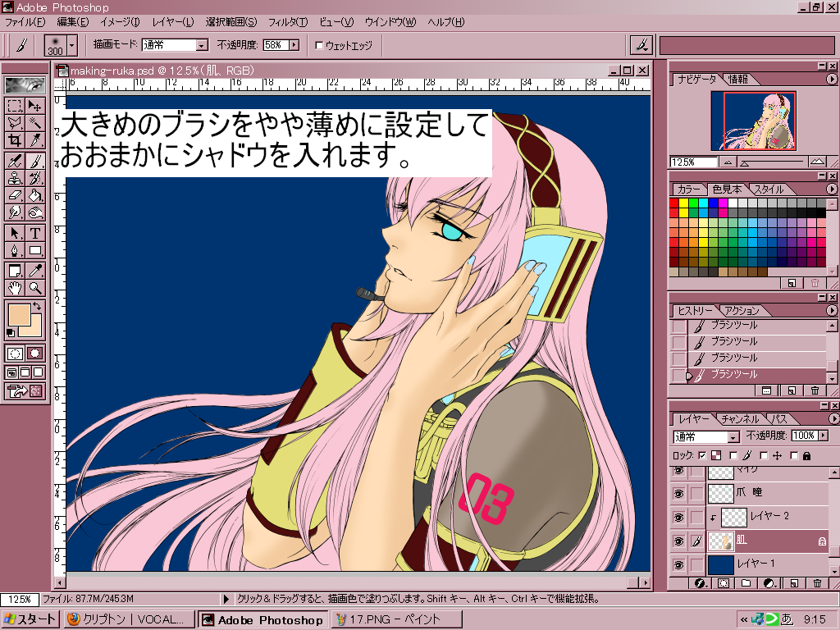Viewport: 840px width, 630px height.
Task: Switch to the アクション tab
Action: coord(742,310)
